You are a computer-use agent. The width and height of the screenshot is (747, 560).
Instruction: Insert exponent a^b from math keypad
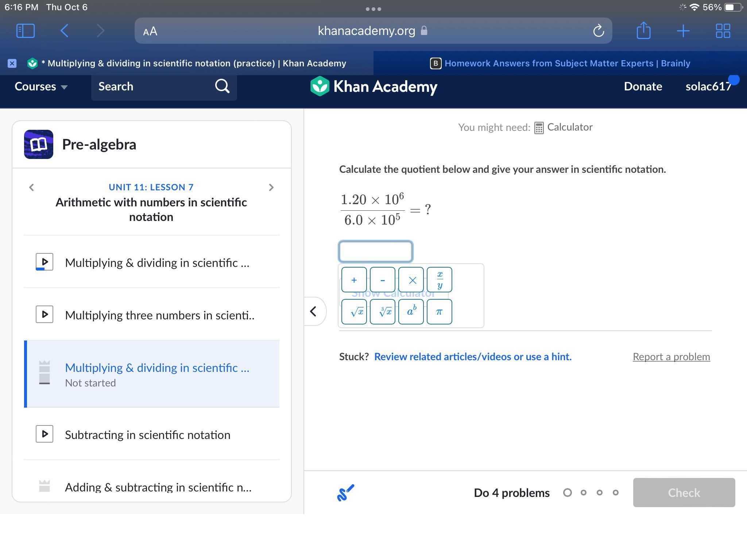(411, 312)
